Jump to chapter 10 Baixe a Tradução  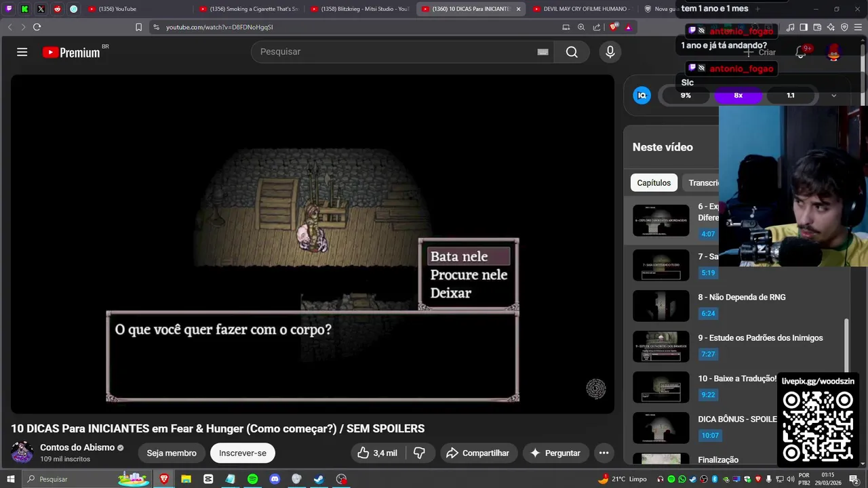click(x=737, y=378)
